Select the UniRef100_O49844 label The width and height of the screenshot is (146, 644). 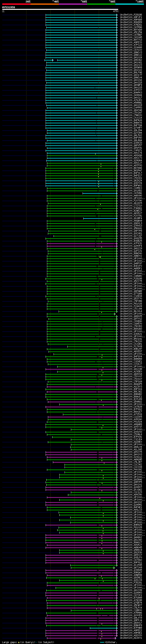(x=131, y=95)
